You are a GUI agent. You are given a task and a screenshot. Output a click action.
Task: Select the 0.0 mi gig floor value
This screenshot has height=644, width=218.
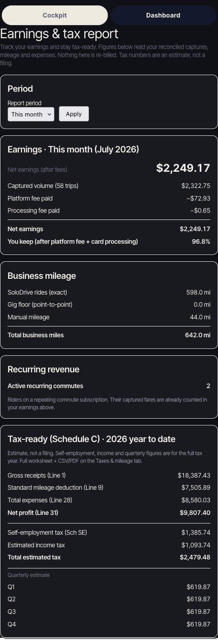(202, 304)
